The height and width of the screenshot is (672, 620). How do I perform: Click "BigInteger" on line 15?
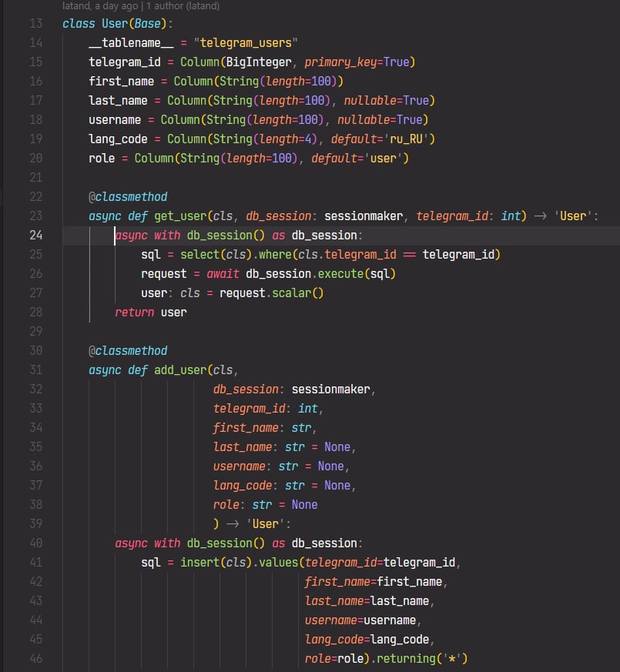click(259, 62)
